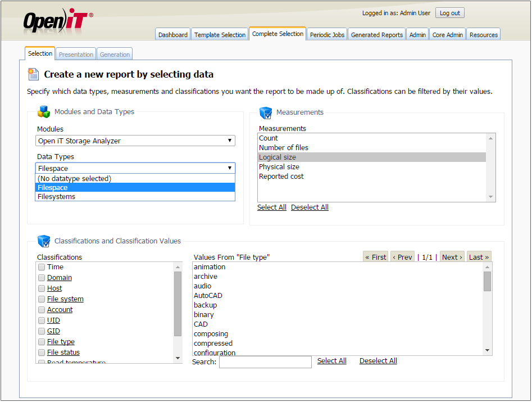Open the File status classification link

(x=63, y=353)
